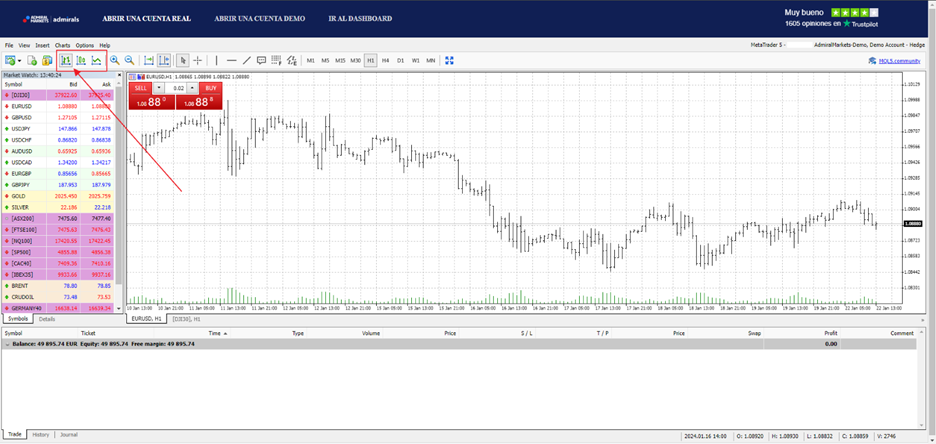
Task: Select the GBPUSD row in Market Watch
Action: 59,118
